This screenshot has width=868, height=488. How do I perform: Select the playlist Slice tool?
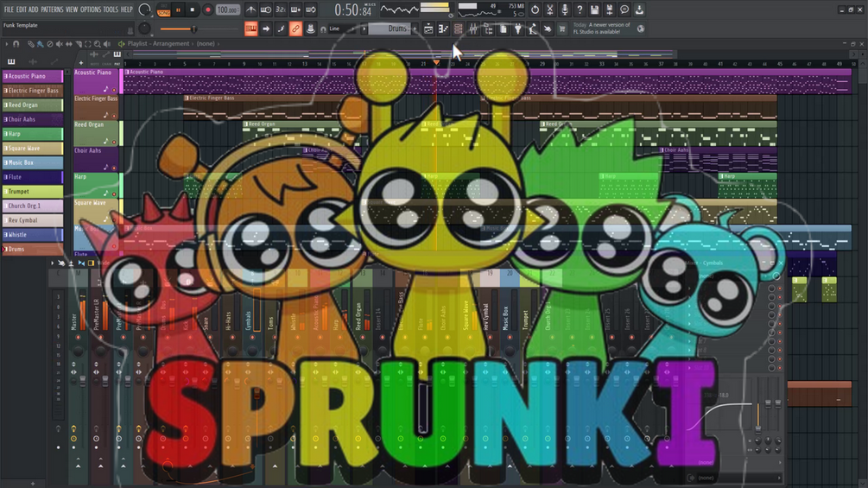[x=78, y=44]
